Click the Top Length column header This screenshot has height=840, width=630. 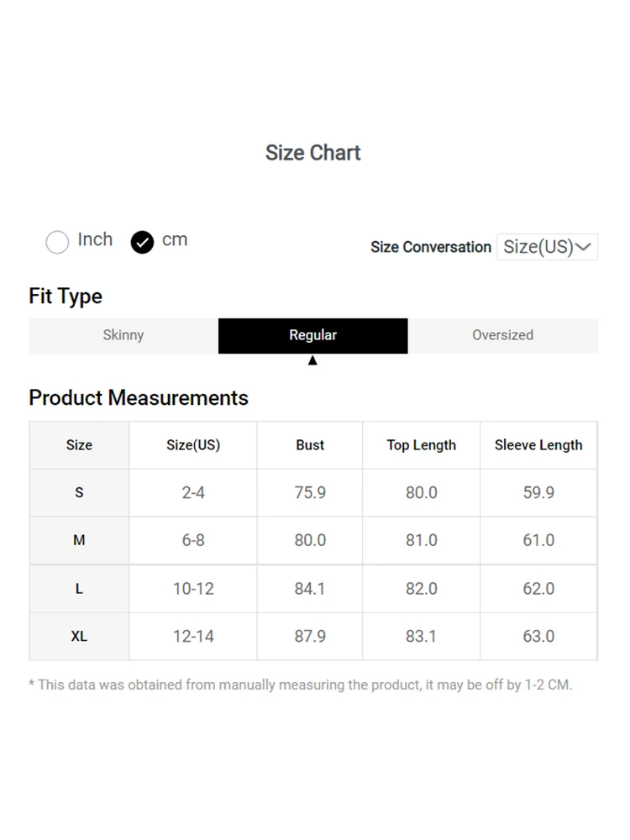[x=421, y=445]
